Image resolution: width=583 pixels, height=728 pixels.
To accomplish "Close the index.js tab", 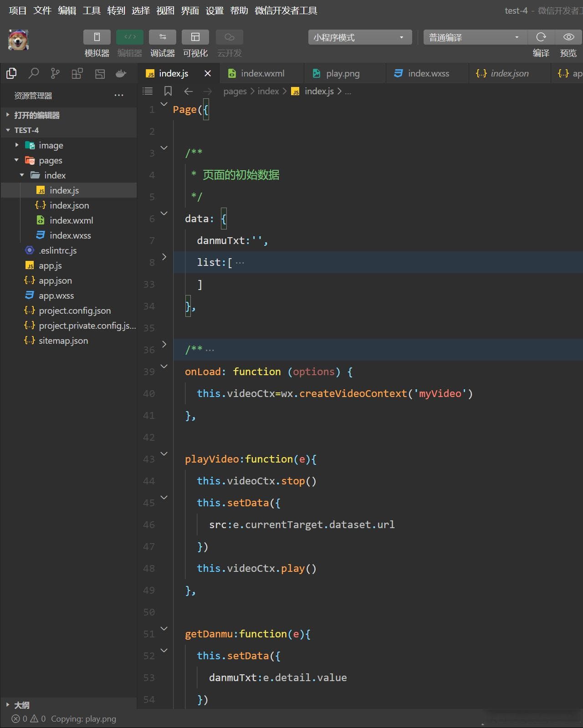I will point(208,73).
